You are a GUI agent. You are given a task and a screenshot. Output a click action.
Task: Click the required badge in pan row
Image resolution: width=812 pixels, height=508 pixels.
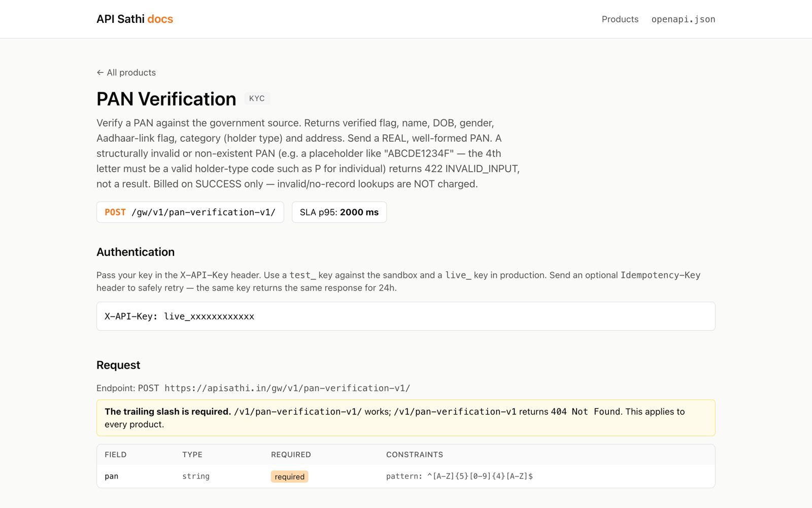(x=289, y=477)
